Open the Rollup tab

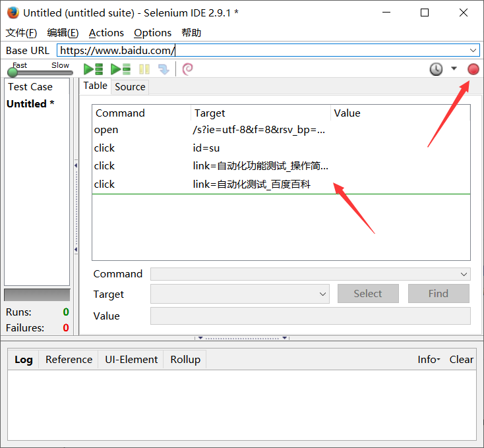pos(185,360)
